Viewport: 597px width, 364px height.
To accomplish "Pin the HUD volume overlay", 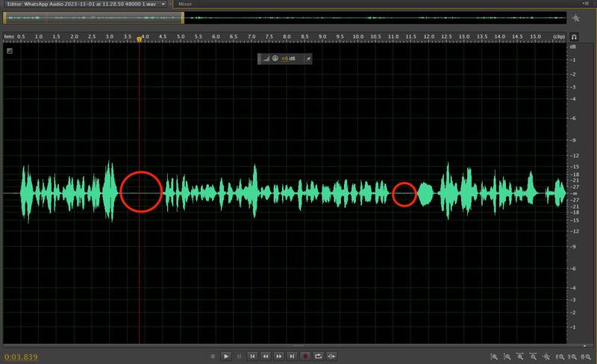I will click(309, 59).
